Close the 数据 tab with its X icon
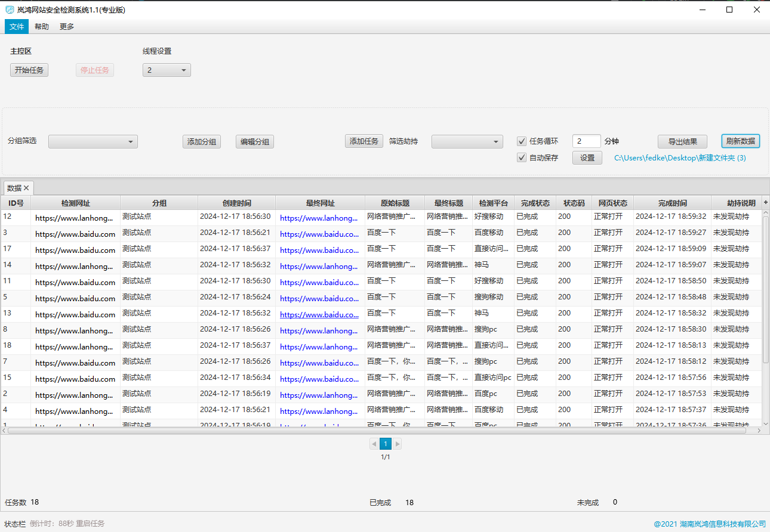The image size is (770, 532). point(26,188)
